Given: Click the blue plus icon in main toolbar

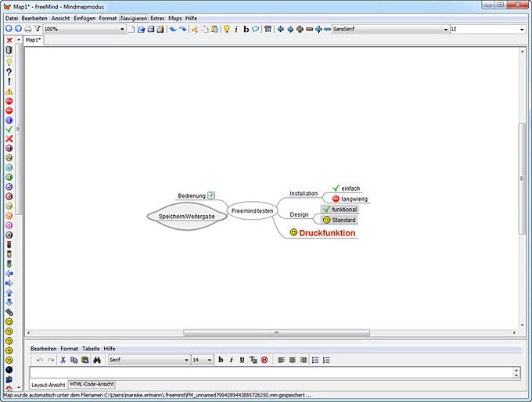Looking at the screenshot, I should tap(318, 29).
